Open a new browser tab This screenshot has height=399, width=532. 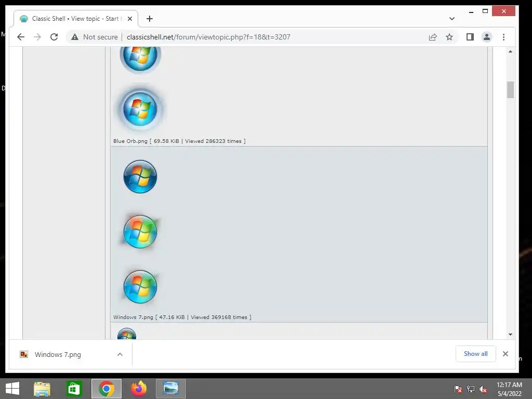point(150,19)
